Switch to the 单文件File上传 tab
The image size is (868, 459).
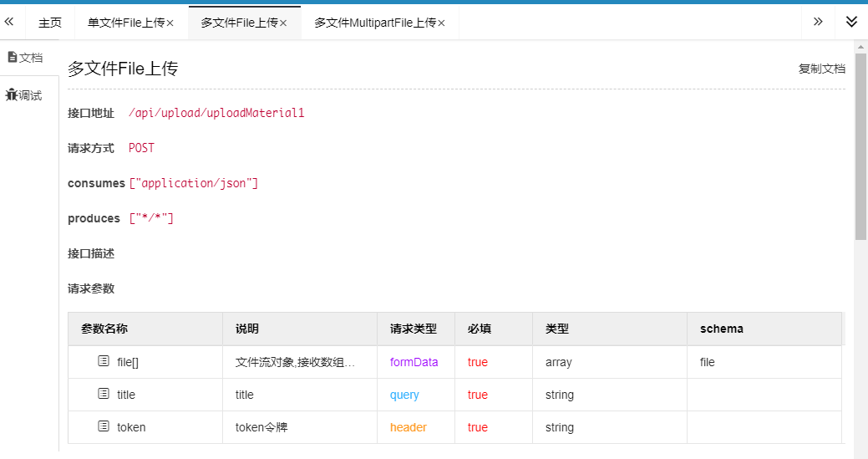coord(125,23)
